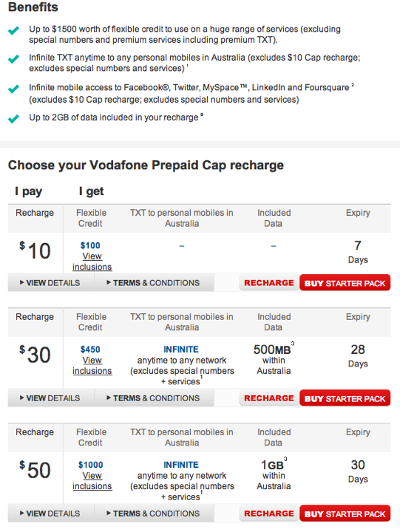Buy Starter Pack for the $30 recharge

click(x=345, y=398)
